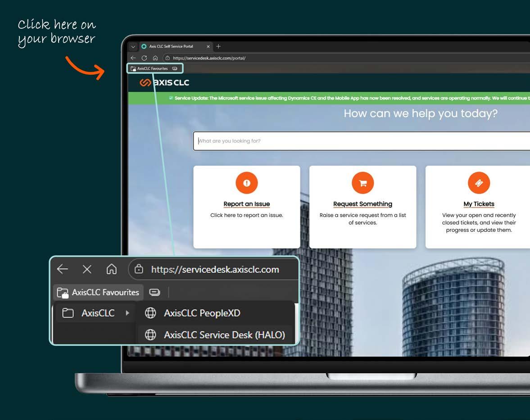
Task: Click the callout URL https://servicedesk.axisclc.com
Action: (215, 270)
